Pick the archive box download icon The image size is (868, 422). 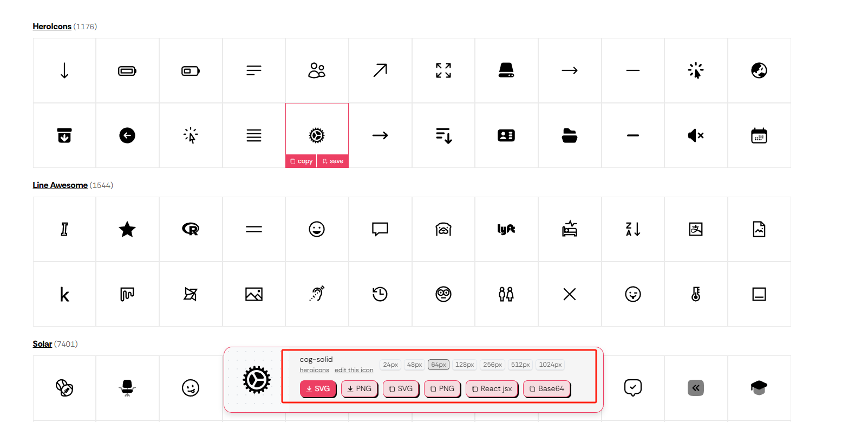click(64, 135)
